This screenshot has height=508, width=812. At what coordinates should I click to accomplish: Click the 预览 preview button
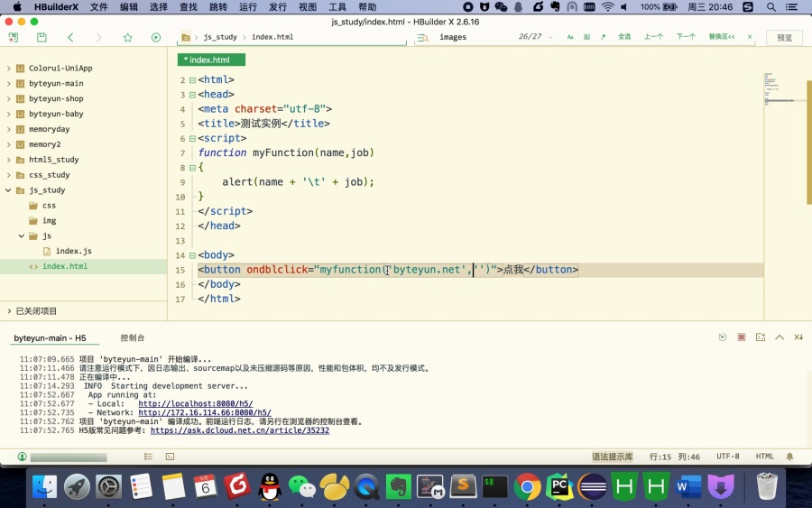(785, 37)
